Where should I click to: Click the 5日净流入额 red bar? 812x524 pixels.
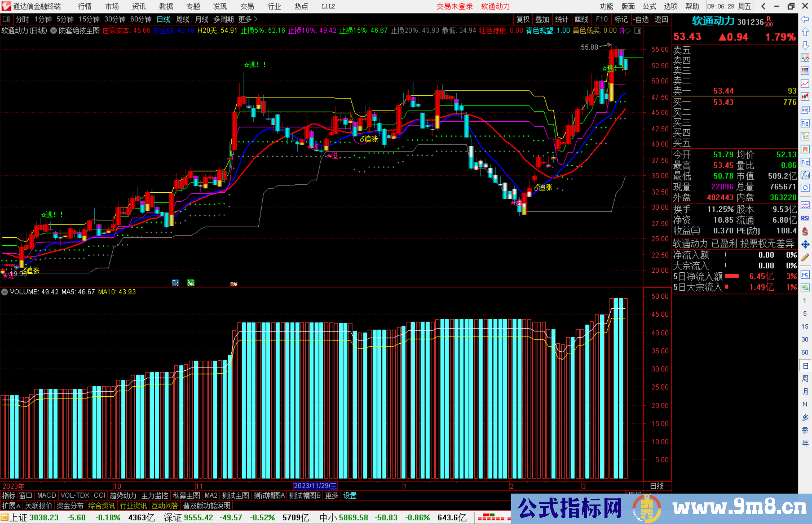click(x=732, y=276)
